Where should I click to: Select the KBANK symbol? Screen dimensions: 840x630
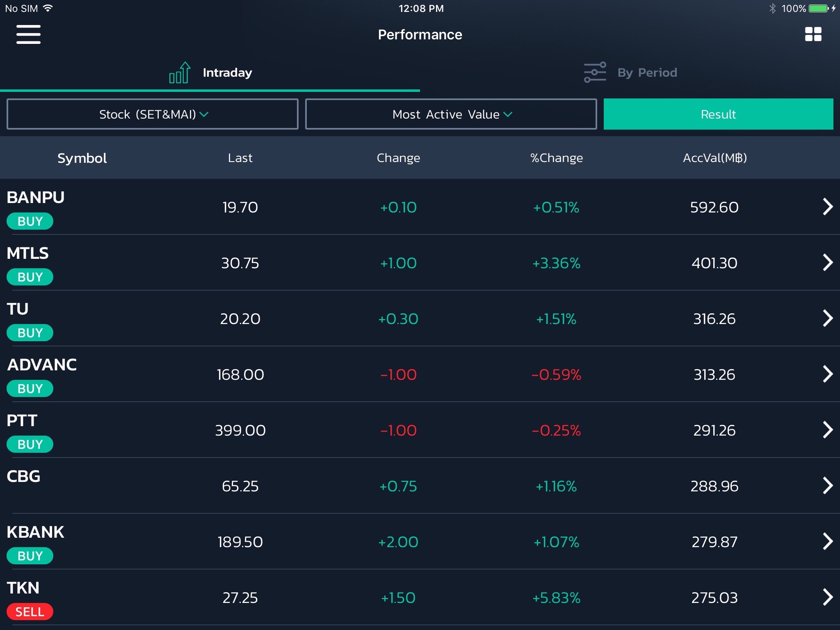click(x=35, y=532)
